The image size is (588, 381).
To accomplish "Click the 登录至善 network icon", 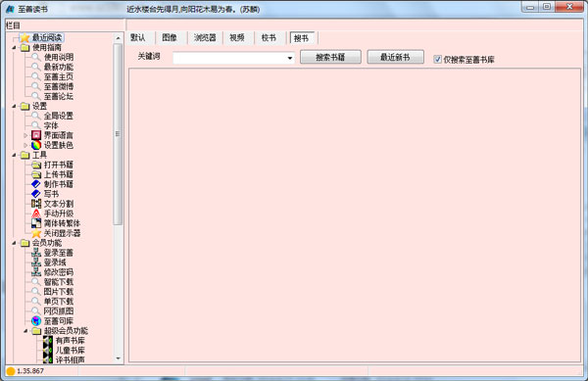I will [36, 253].
